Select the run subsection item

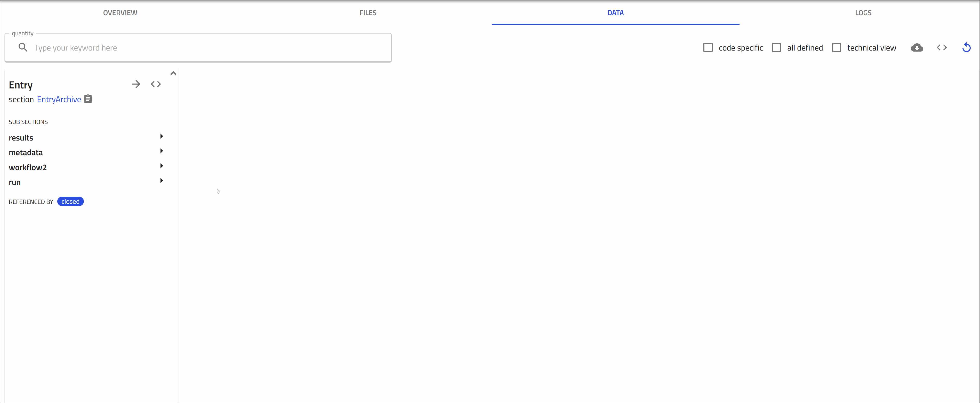point(15,182)
